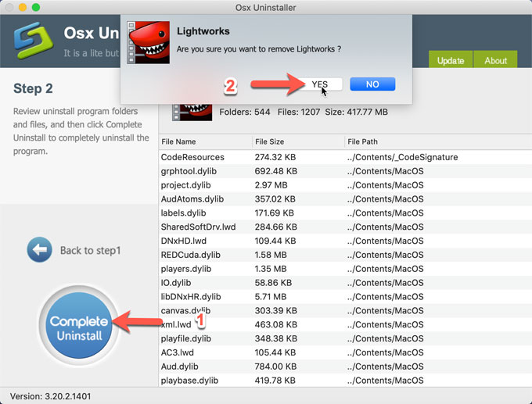Viewport: 532px width, 404px height.
Task: Confirm removal by clicking YES
Action: 319,84
